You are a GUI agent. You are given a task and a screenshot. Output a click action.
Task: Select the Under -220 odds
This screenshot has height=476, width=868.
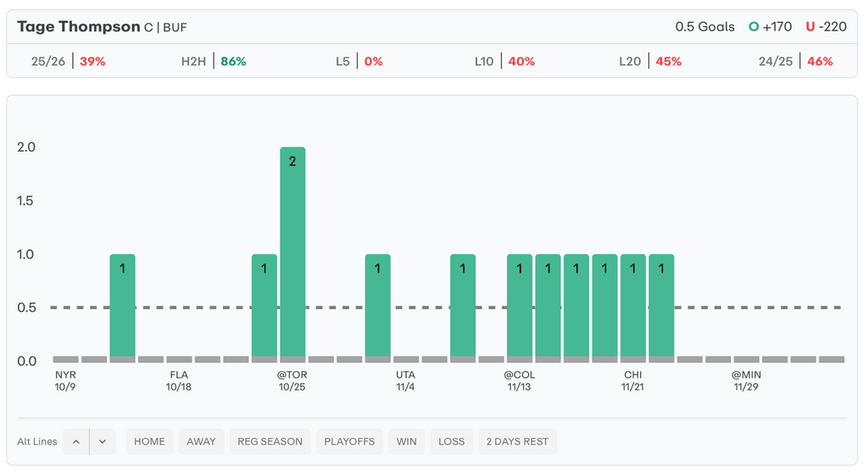click(826, 27)
